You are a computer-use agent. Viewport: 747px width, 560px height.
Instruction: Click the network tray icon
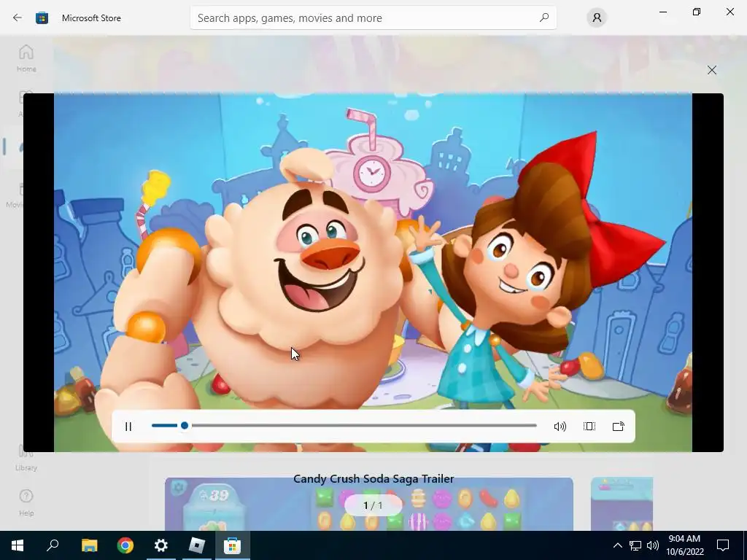[635, 545]
